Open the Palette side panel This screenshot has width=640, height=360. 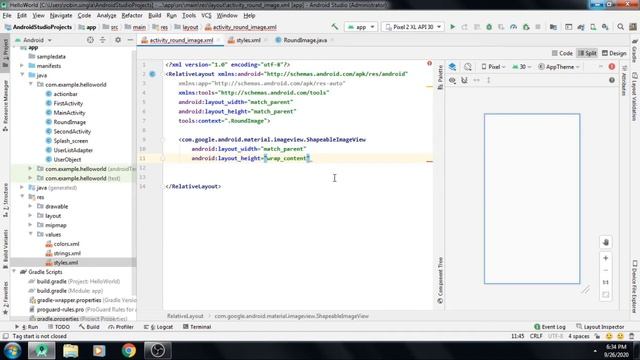click(x=440, y=78)
